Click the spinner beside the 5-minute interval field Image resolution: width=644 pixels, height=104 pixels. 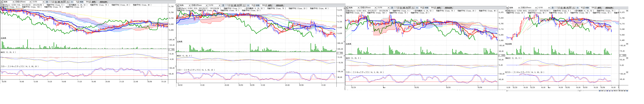pos(78,2)
